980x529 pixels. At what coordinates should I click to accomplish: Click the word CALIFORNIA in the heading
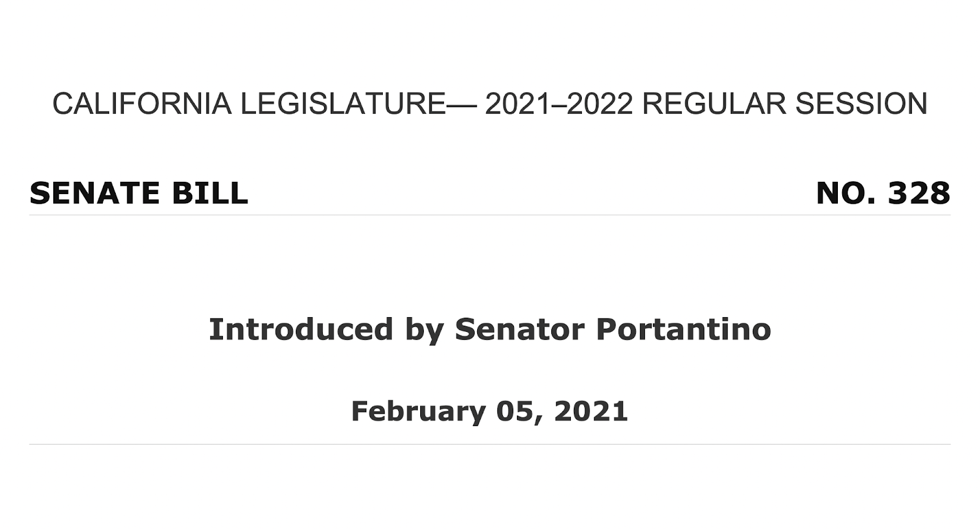[141, 103]
